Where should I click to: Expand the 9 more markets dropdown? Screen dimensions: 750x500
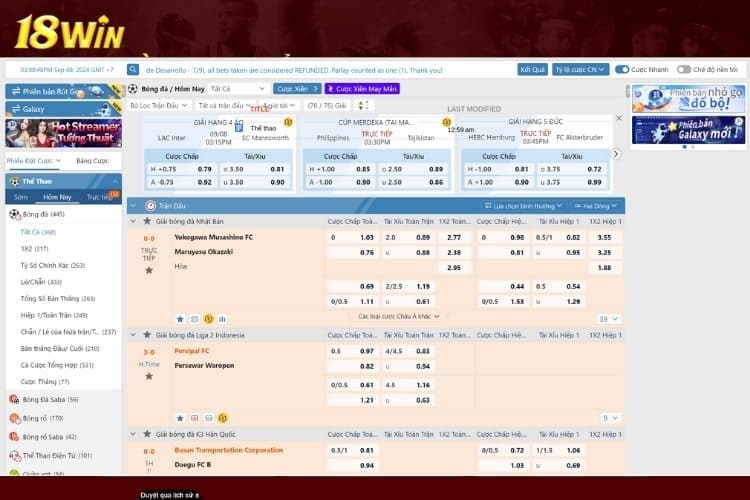(610, 418)
